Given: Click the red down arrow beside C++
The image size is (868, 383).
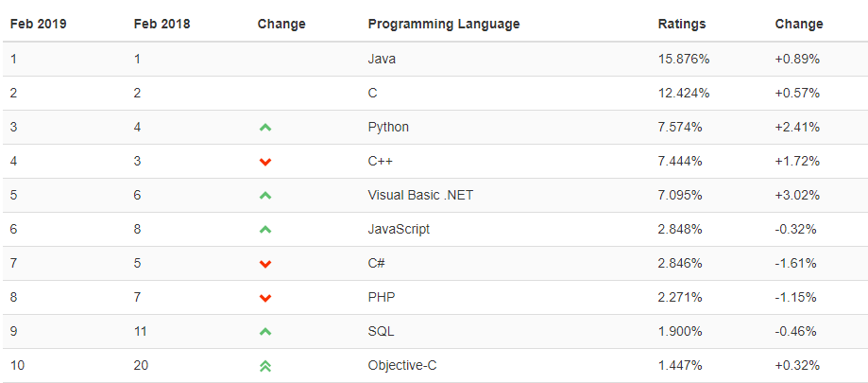Looking at the screenshot, I should click(265, 162).
